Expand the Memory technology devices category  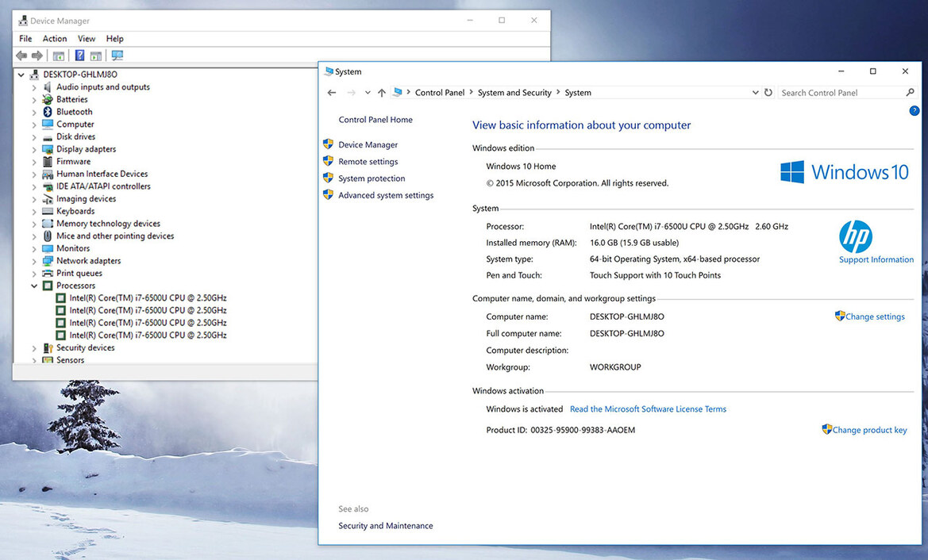pyautogui.click(x=34, y=224)
